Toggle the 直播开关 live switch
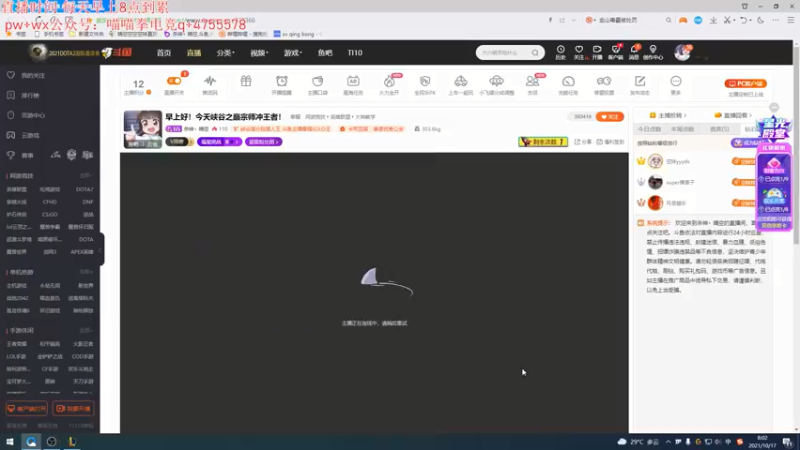This screenshot has width=800, height=450. (174, 81)
